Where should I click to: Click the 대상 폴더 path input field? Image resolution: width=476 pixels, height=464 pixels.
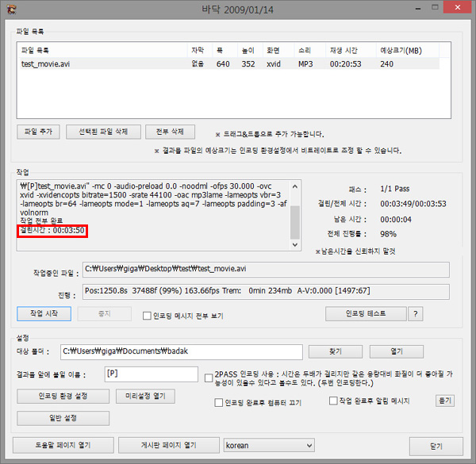(x=182, y=351)
